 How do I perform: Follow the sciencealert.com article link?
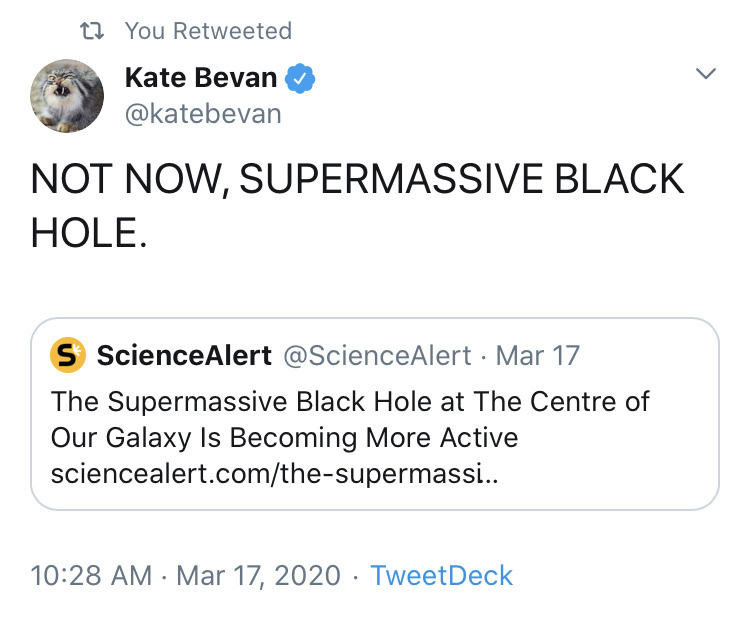[275, 474]
